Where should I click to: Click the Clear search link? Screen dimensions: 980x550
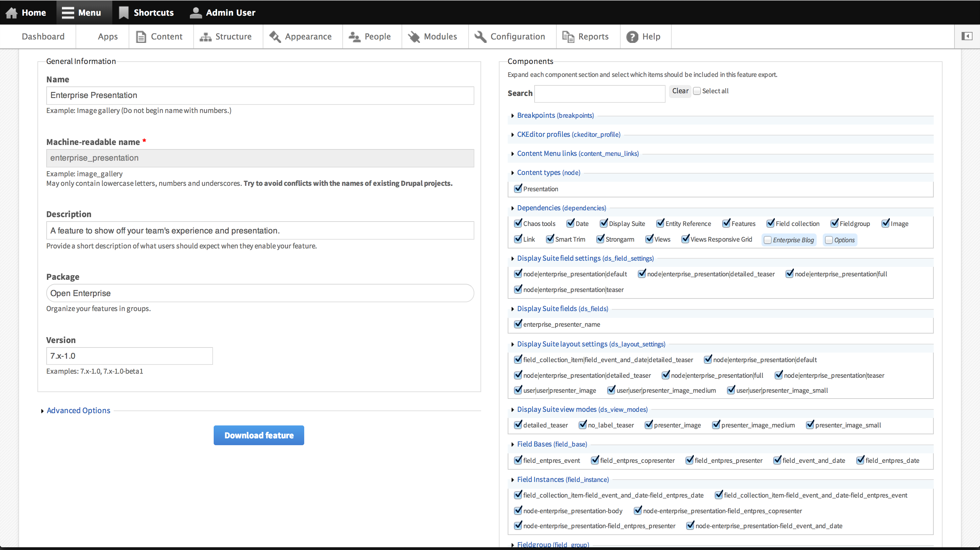679,90
